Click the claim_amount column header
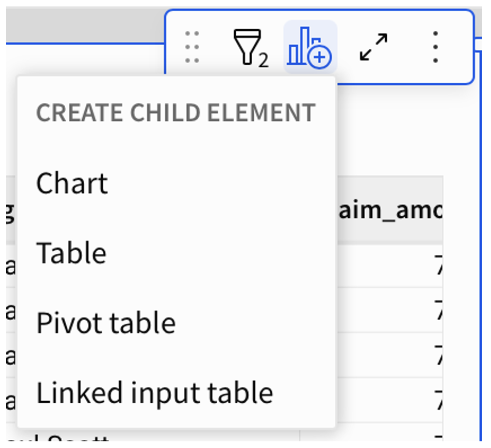Image resolution: width=491 pixels, height=448 pixels. point(389,212)
